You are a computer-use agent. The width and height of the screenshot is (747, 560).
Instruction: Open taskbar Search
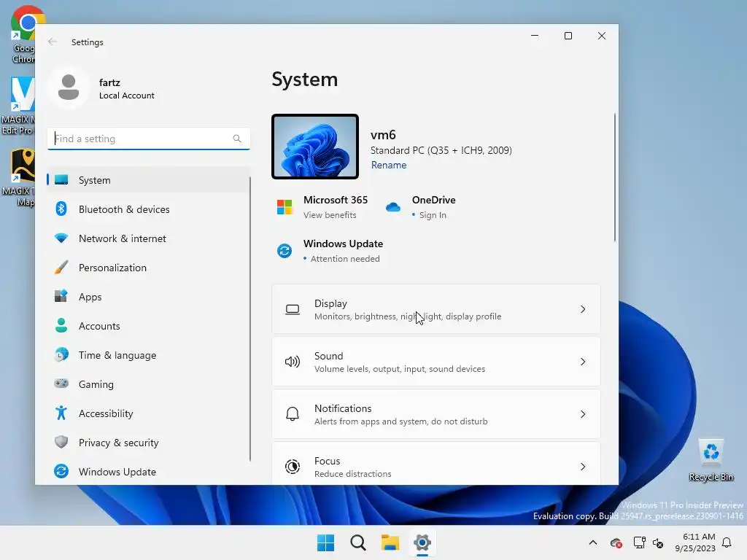[x=357, y=542]
